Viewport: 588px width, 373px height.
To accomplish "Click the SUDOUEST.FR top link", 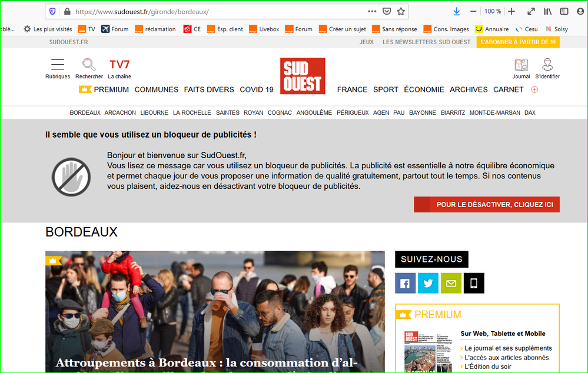I will [69, 42].
